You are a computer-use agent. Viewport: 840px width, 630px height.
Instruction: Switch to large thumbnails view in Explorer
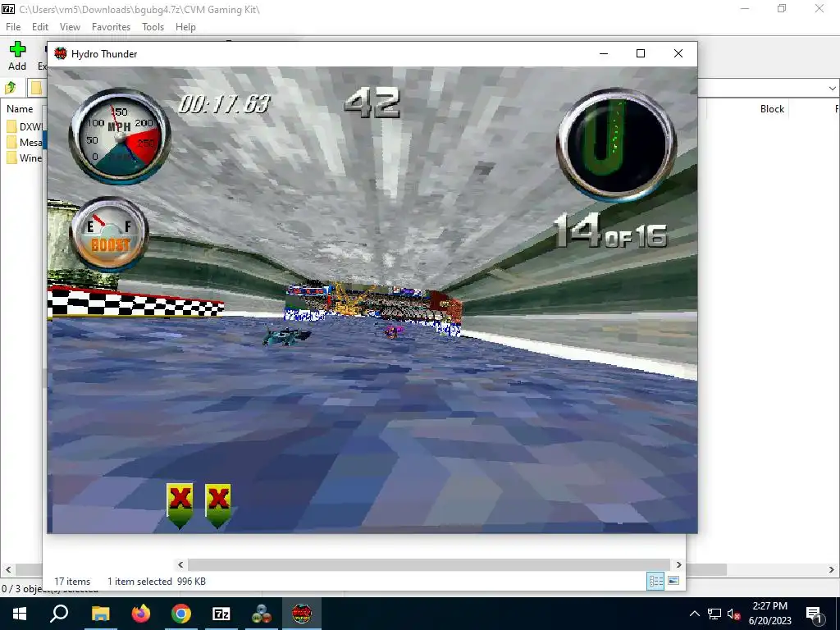pyautogui.click(x=673, y=581)
